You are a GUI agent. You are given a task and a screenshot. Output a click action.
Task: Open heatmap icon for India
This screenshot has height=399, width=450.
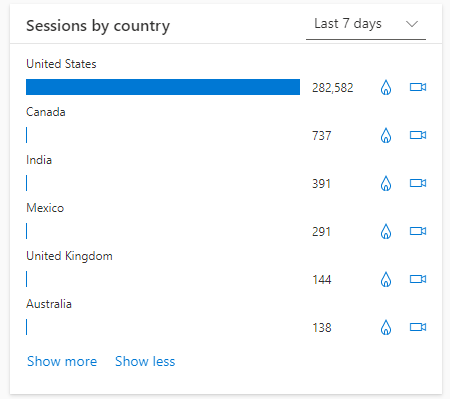tap(386, 183)
